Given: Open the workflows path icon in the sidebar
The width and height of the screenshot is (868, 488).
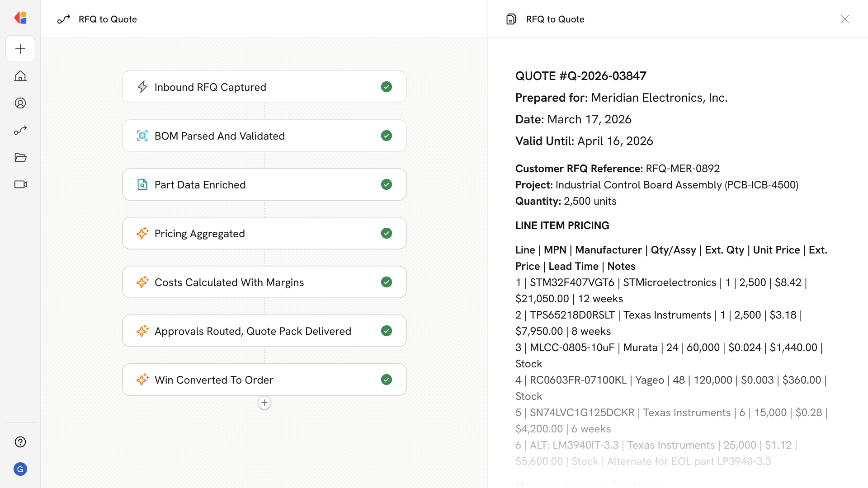Looking at the screenshot, I should coord(20,130).
